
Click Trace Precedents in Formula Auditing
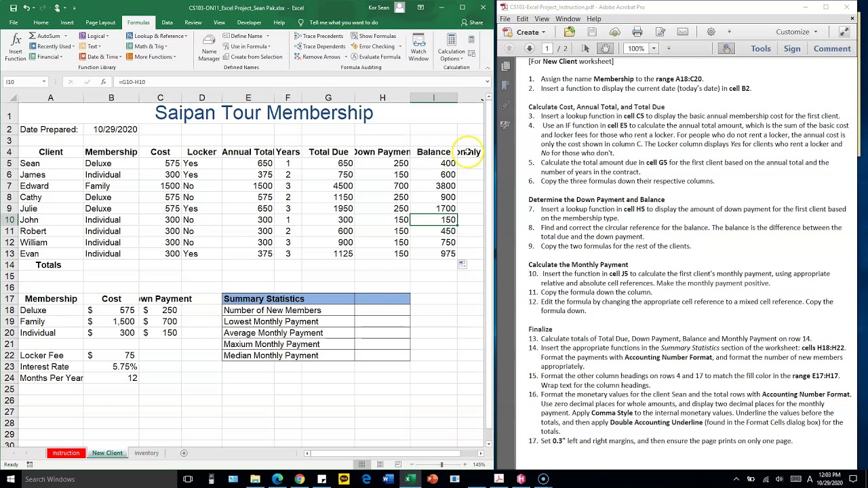pyautogui.click(x=319, y=36)
